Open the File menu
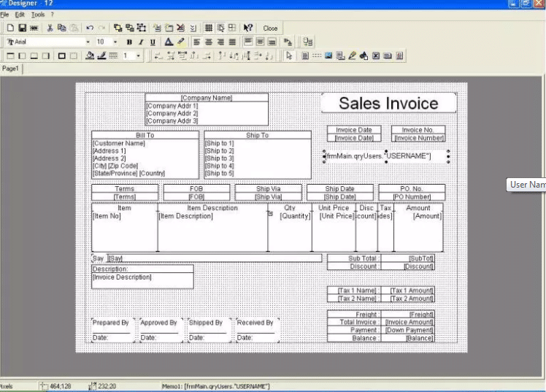The height and width of the screenshot is (392, 546). tap(4, 15)
